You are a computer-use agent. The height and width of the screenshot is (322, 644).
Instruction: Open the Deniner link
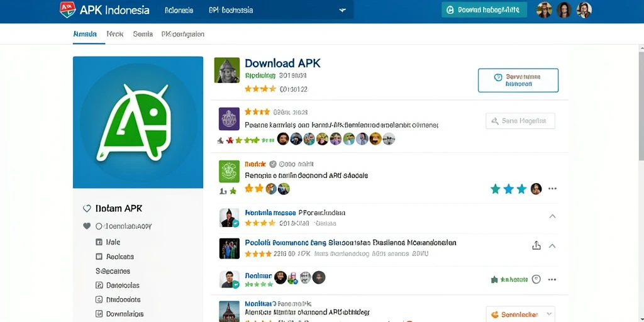point(258,275)
